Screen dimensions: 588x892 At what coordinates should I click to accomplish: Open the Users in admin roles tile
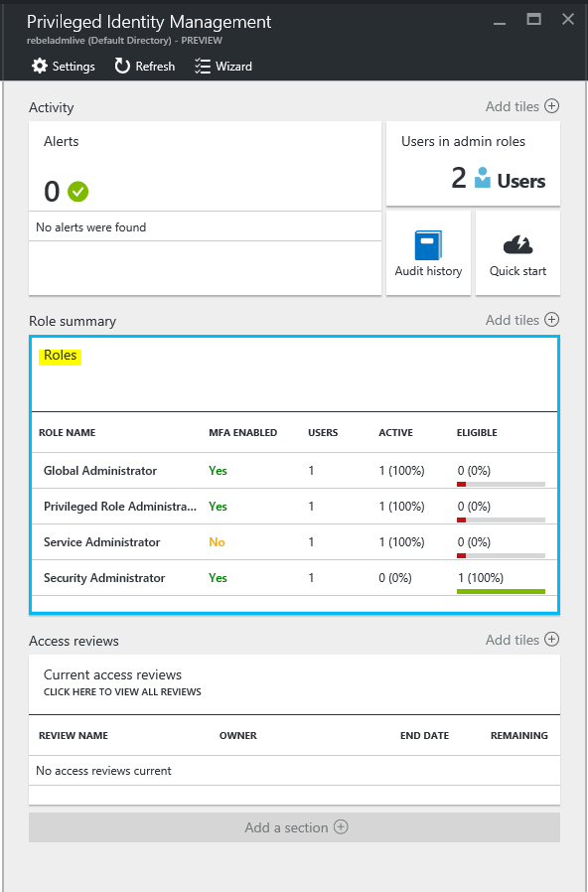pos(473,164)
